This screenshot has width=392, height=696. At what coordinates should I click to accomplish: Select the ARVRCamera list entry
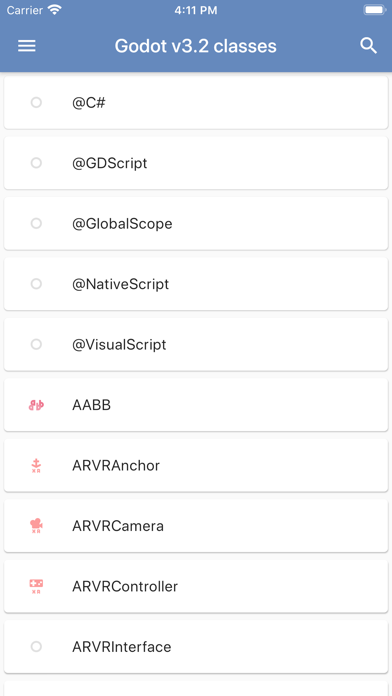click(x=196, y=526)
